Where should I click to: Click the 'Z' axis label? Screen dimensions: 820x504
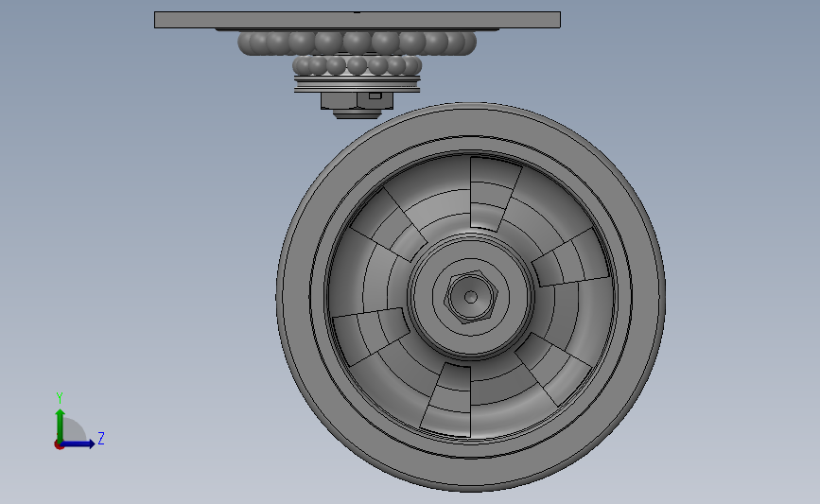point(101,438)
